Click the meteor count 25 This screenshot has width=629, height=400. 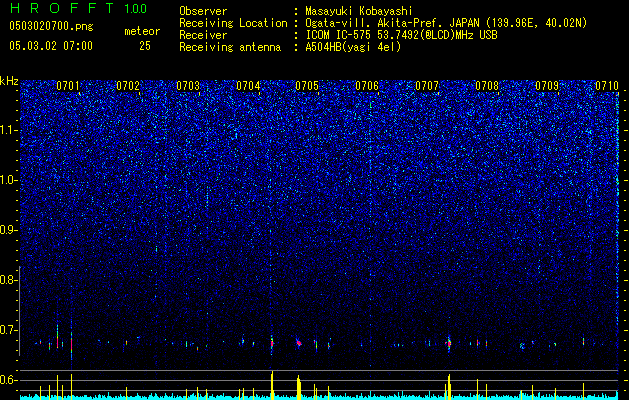[145, 46]
